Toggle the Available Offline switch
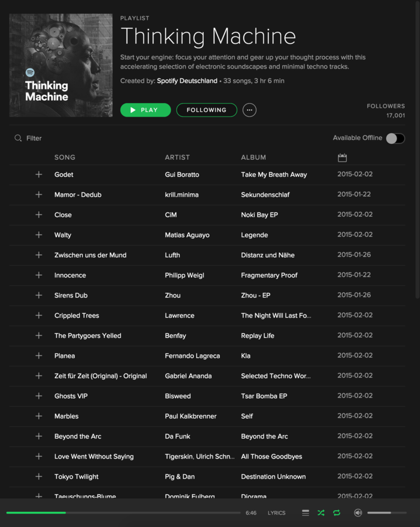The width and height of the screenshot is (420, 527). click(395, 138)
